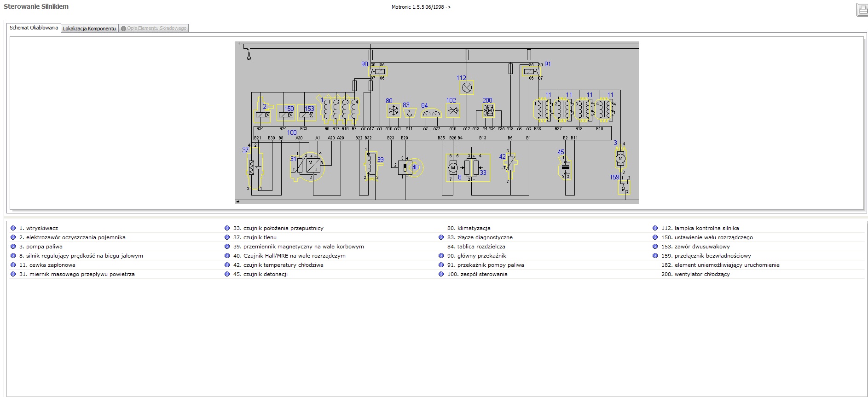The height and width of the screenshot is (397, 868).
Task: Click info icon beside '45. czujnik detonacji'
Action: click(227, 274)
